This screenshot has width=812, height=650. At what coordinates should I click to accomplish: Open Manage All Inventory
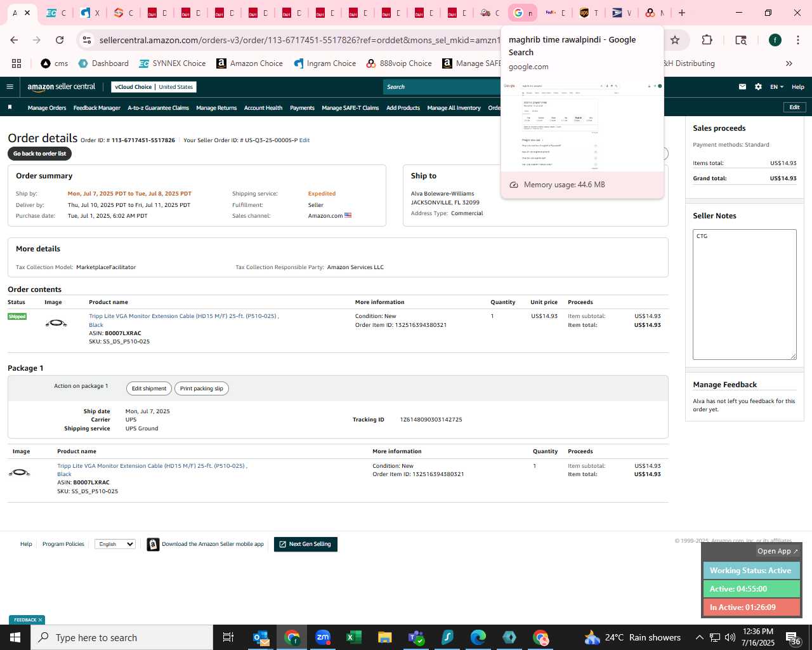click(454, 108)
